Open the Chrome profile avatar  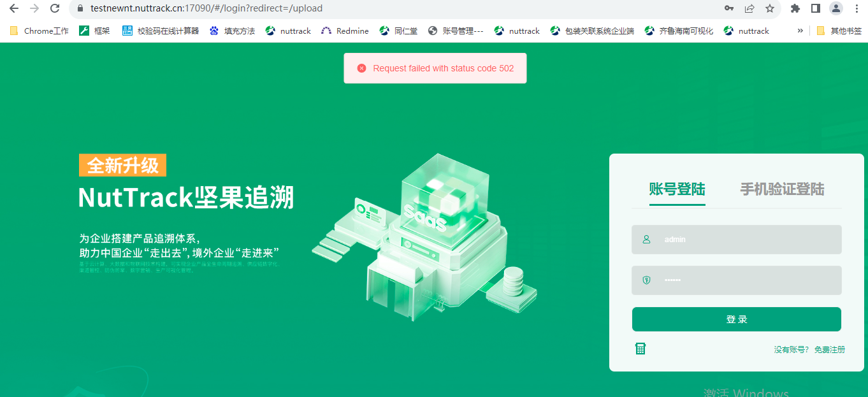(835, 8)
